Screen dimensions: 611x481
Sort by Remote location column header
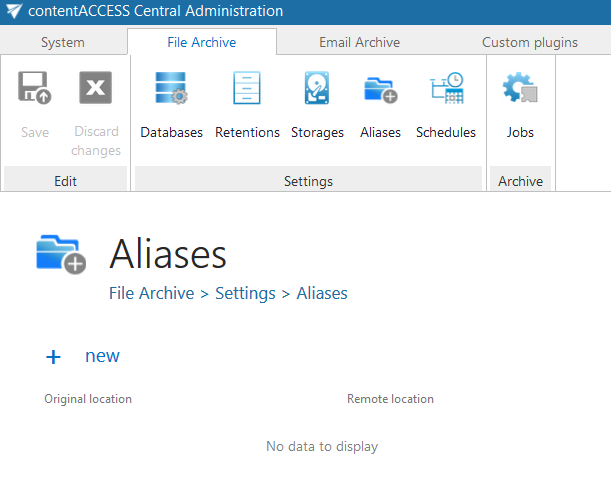(390, 399)
